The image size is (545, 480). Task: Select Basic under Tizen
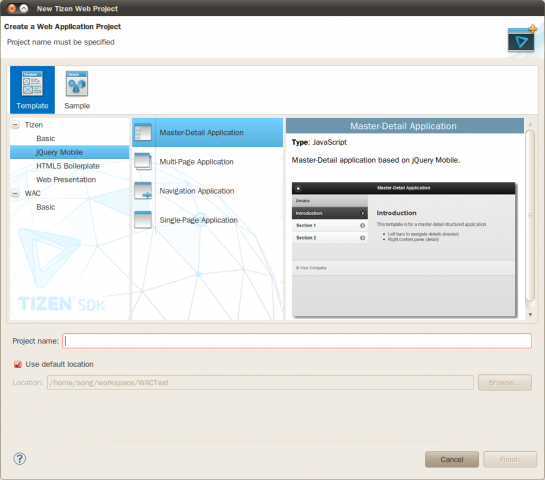coord(46,138)
